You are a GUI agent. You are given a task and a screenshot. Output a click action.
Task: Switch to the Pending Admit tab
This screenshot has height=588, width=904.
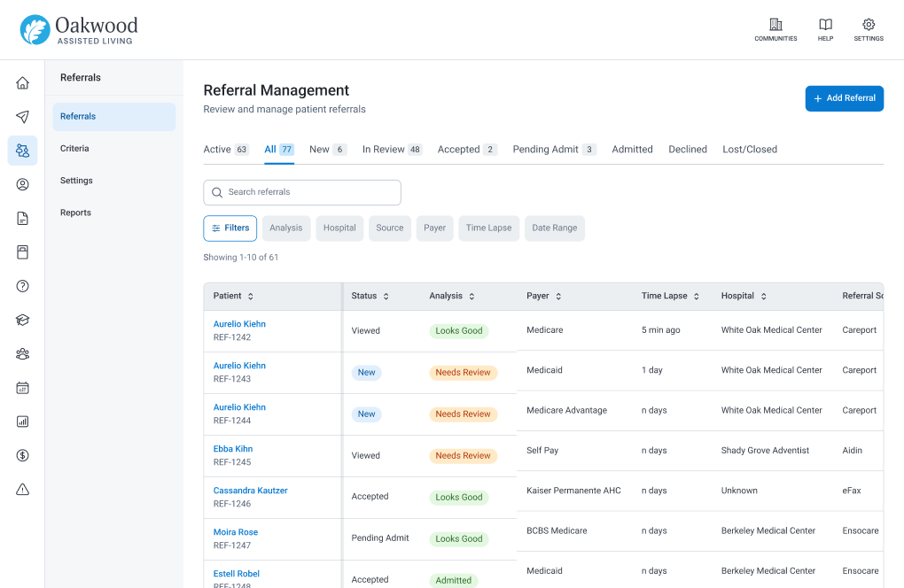[554, 149]
